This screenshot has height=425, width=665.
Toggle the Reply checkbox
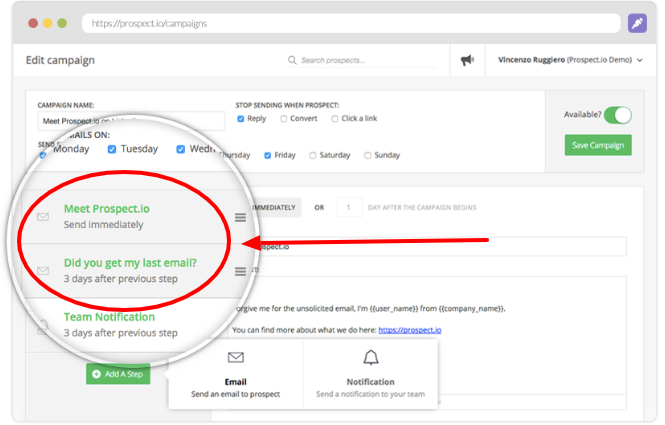coord(240,119)
